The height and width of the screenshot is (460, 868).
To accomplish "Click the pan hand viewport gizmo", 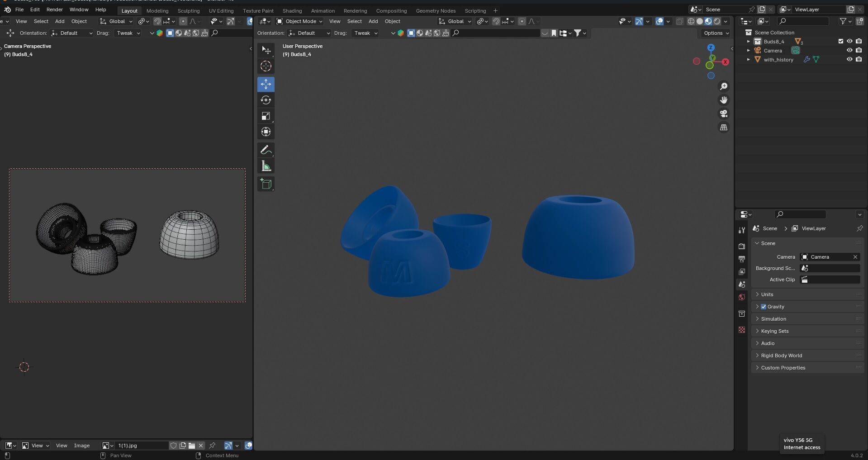I will tap(724, 100).
